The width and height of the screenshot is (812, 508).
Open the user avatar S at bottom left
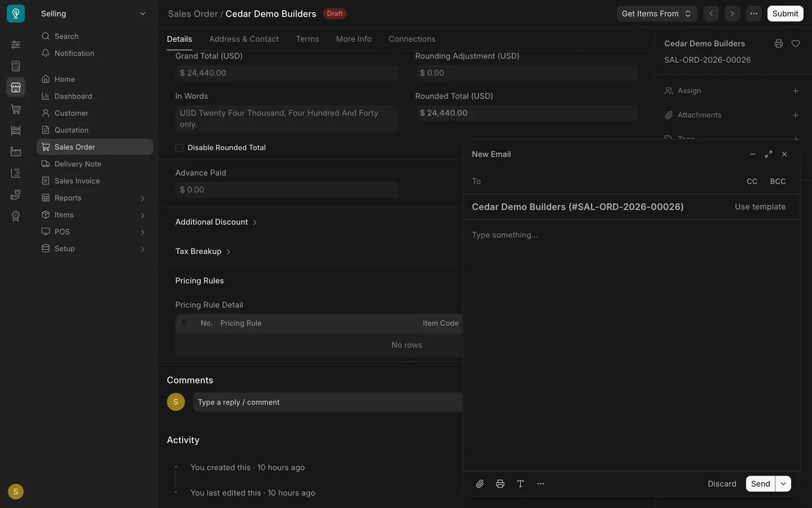16,491
